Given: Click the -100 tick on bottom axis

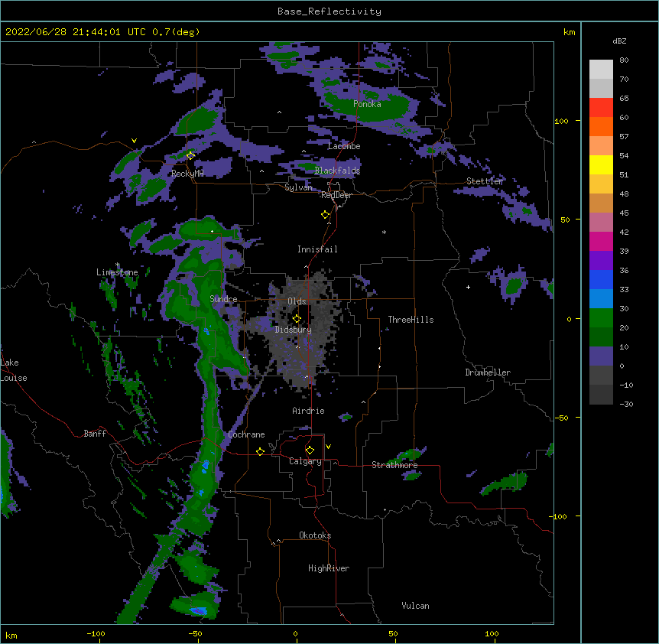Looking at the screenshot, I should (96, 633).
